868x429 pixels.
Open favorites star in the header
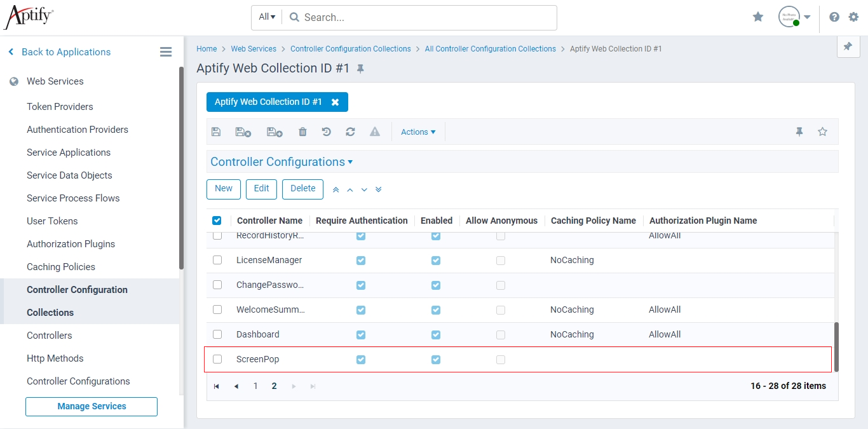[758, 17]
